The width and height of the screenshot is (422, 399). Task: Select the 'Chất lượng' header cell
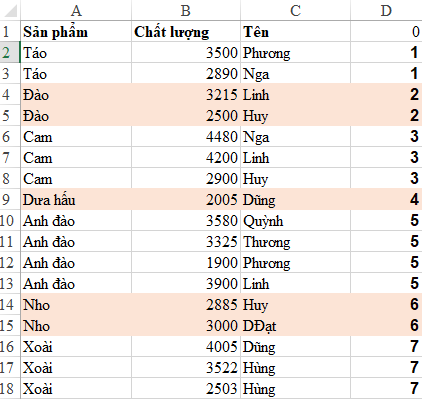pos(186,32)
